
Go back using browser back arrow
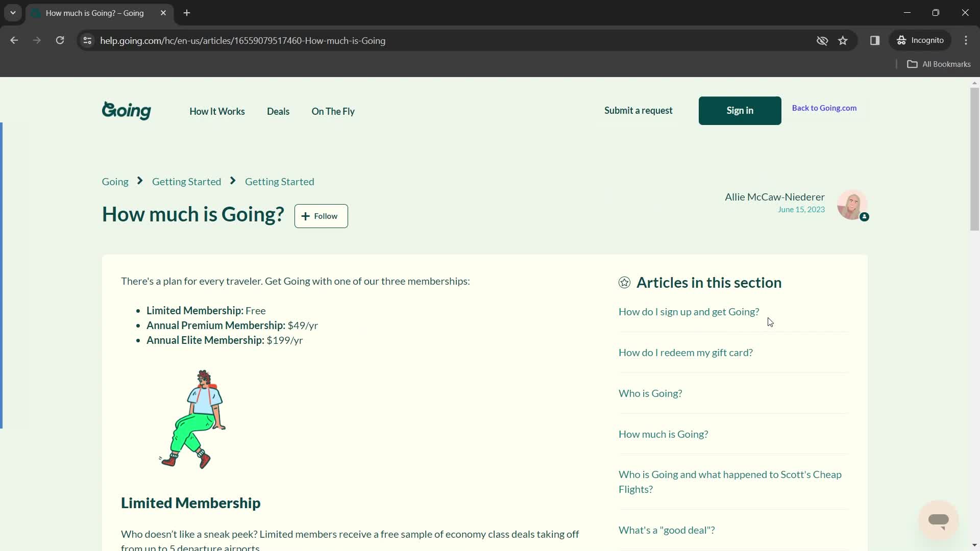click(14, 40)
